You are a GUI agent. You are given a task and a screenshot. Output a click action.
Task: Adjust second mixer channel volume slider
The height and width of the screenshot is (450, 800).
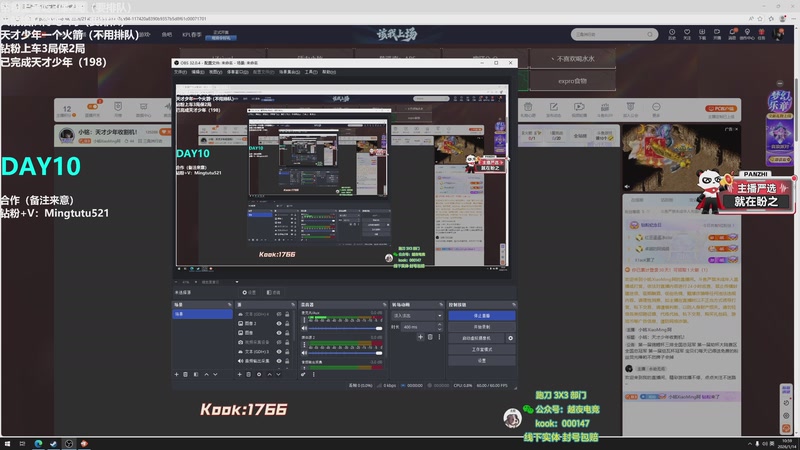(x=343, y=353)
